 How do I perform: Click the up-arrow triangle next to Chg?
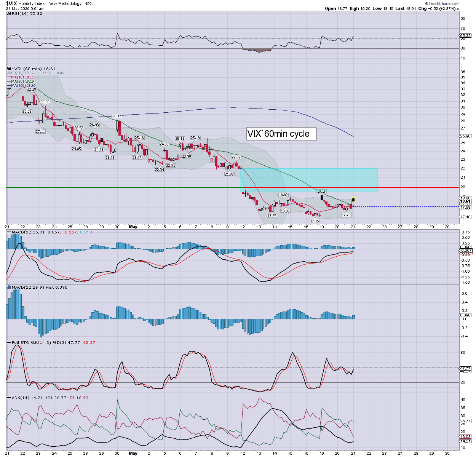click(x=457, y=8)
